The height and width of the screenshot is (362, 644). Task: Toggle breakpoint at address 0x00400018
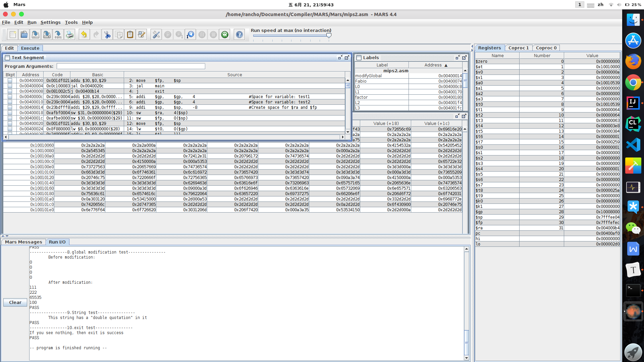[x=10, y=113]
